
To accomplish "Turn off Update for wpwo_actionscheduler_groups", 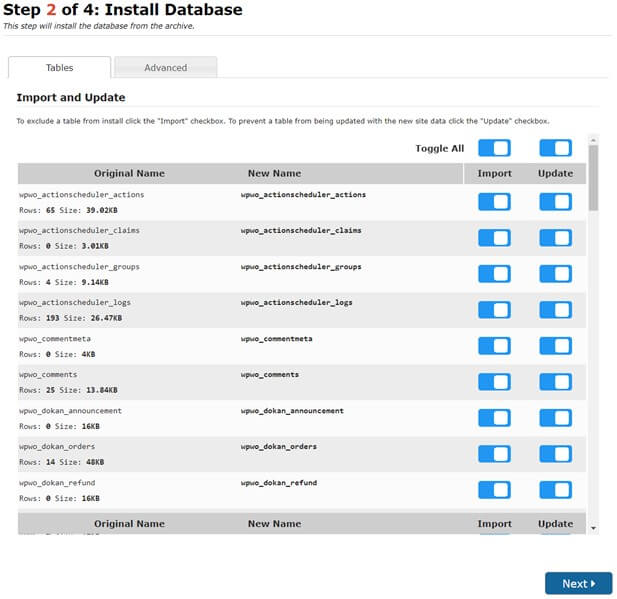I will point(555,273).
